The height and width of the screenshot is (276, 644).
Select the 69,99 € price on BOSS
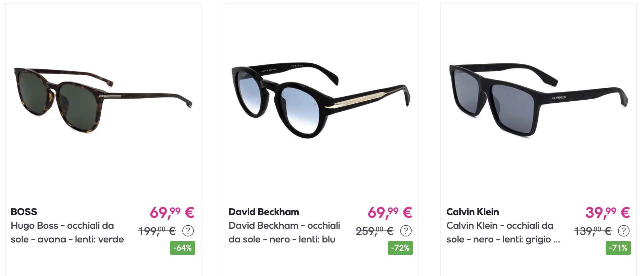(x=172, y=213)
